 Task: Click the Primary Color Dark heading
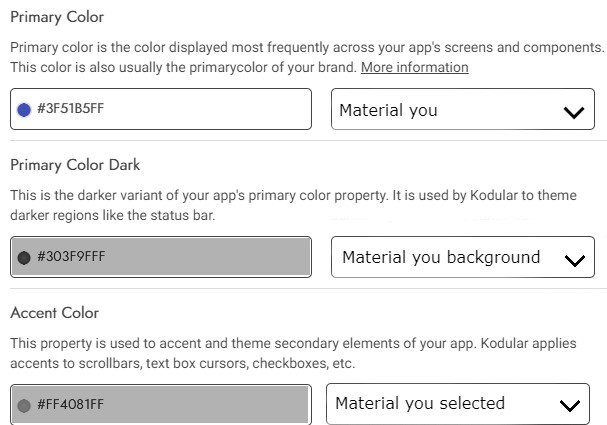[75, 165]
